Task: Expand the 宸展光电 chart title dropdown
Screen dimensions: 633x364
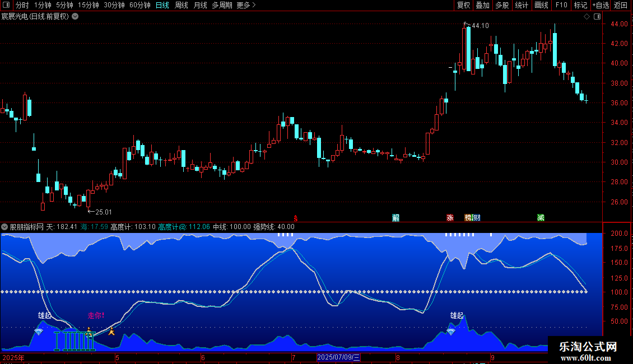Action: pos(75,17)
